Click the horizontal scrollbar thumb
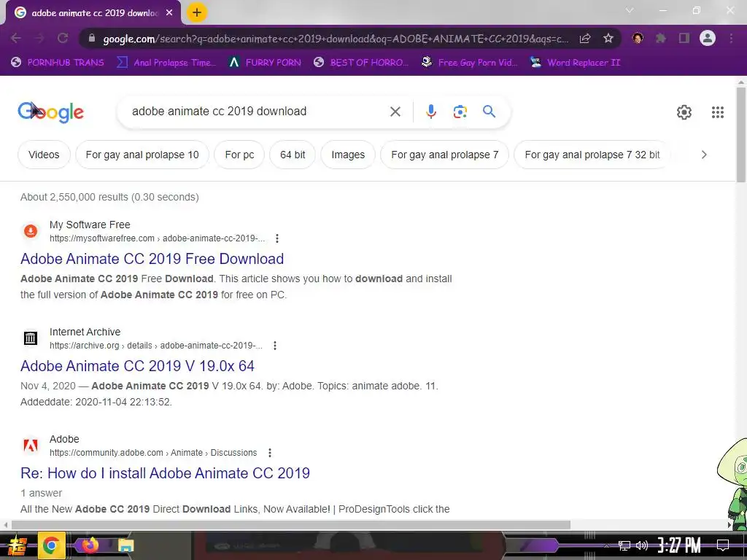Image resolution: width=747 pixels, height=560 pixels. click(x=290, y=525)
